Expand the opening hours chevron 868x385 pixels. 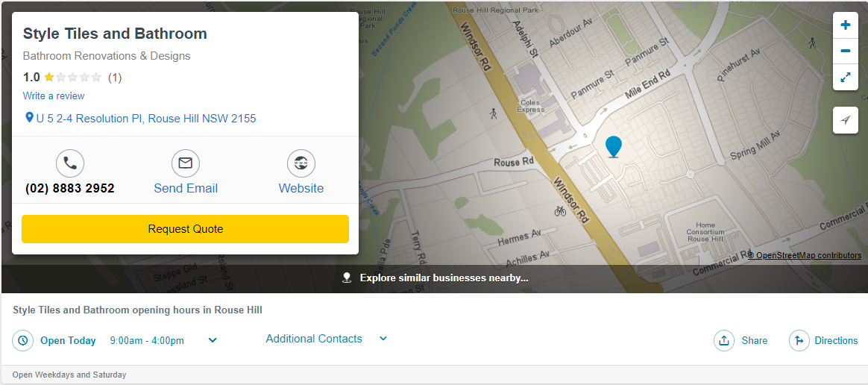pos(213,340)
